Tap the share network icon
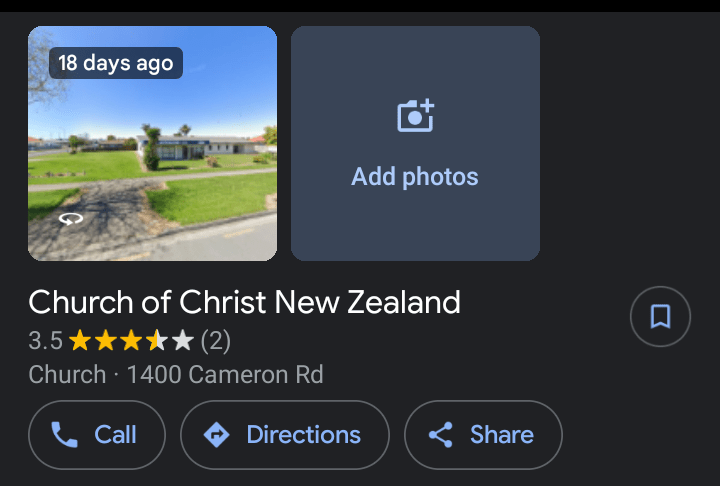 pos(440,435)
